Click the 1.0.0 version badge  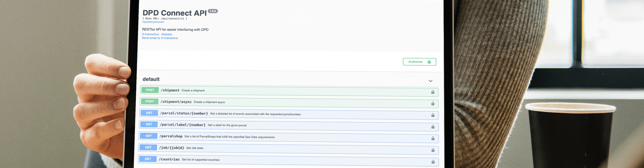[213, 11]
